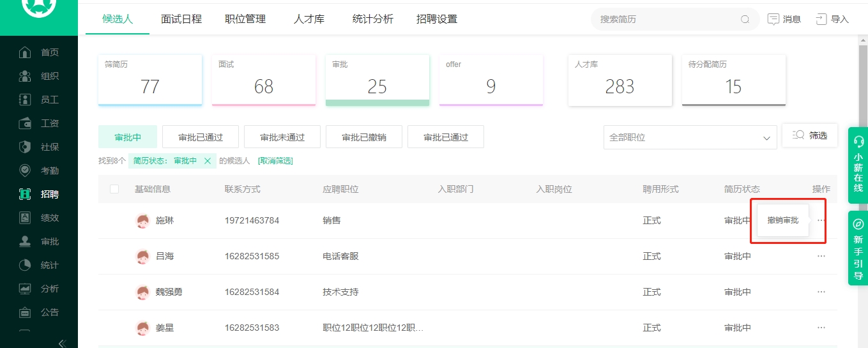Click the 导入 import icon
The width and height of the screenshot is (868, 348).
point(821,19)
